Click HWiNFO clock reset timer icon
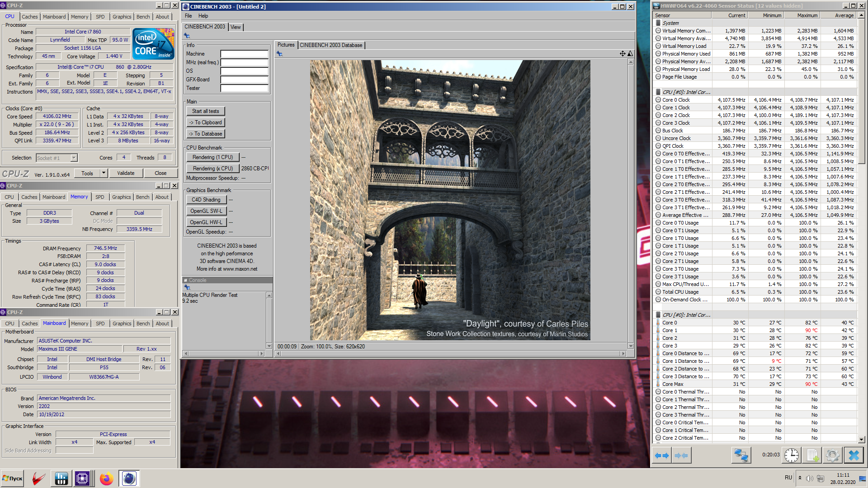The width and height of the screenshot is (868, 488). pyautogui.click(x=791, y=455)
